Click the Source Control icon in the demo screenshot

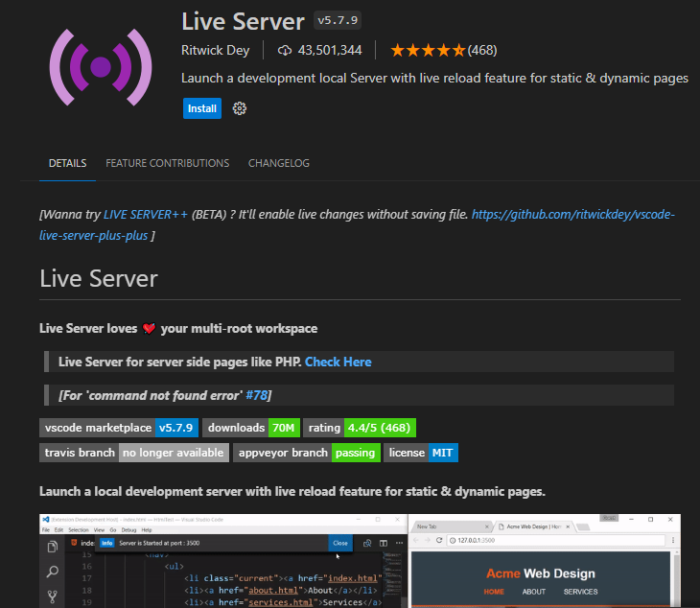point(52,596)
